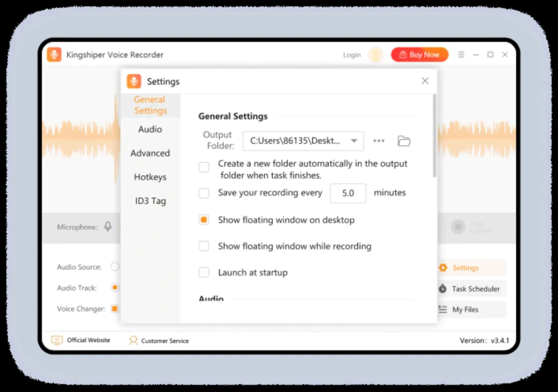This screenshot has height=392, width=558.
Task: Click the Settings button in main window
Action: point(472,268)
